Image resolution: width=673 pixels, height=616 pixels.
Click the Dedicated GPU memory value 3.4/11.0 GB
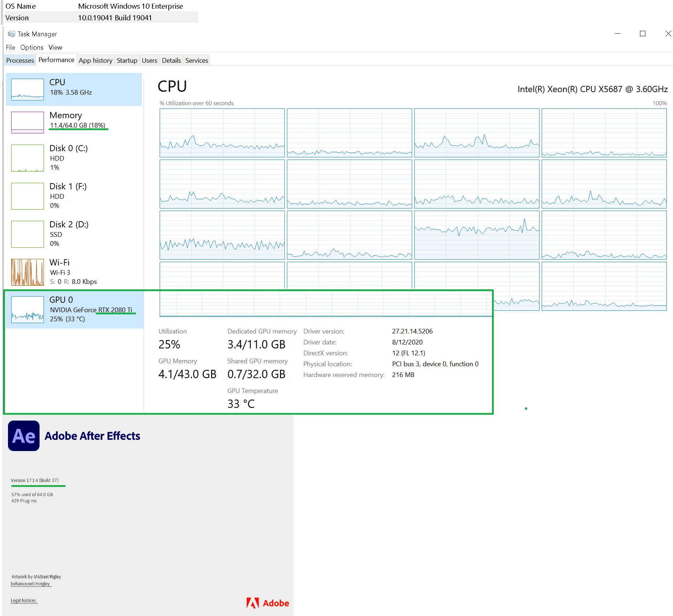[x=257, y=344]
